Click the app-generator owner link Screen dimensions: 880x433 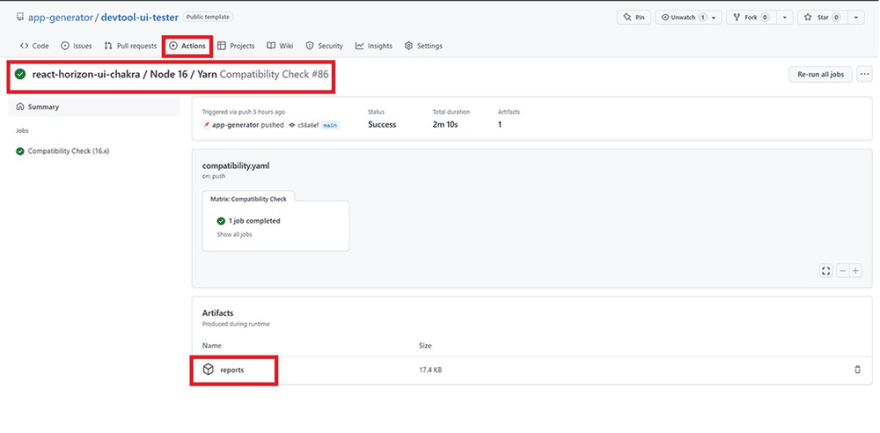click(x=61, y=17)
